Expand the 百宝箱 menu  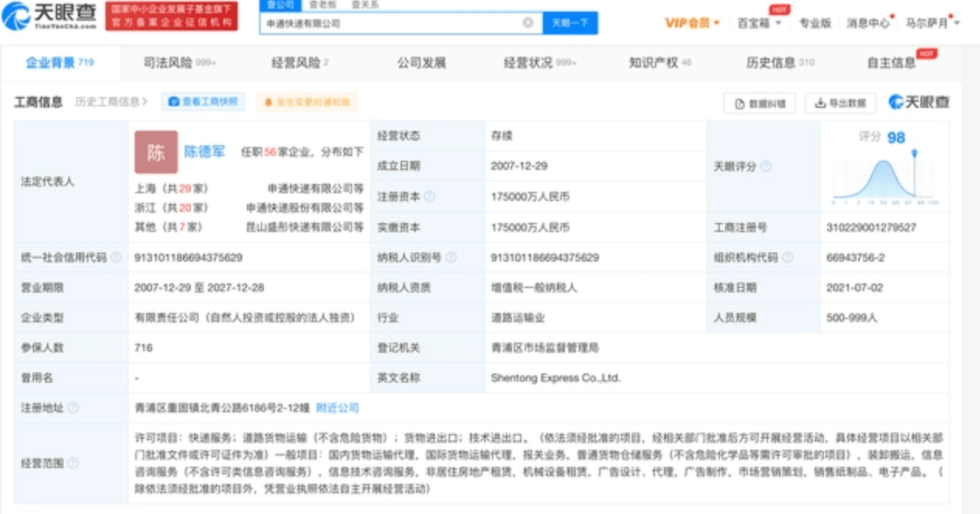pyautogui.click(x=759, y=23)
